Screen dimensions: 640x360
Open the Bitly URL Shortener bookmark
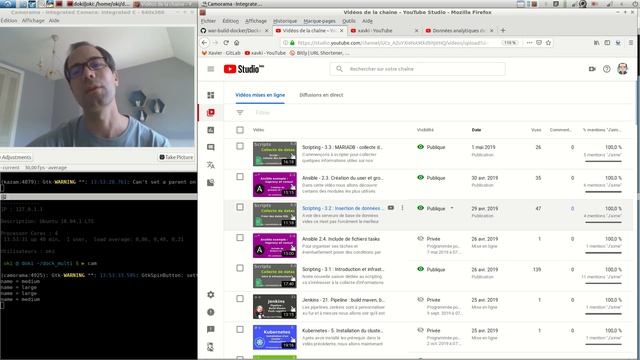pyautogui.click(x=320, y=53)
